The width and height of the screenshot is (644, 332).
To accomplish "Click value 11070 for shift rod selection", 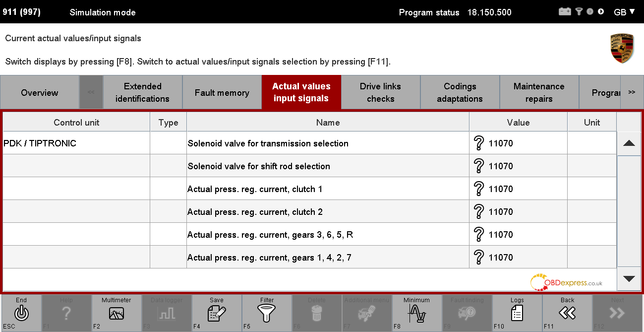I will click(501, 166).
